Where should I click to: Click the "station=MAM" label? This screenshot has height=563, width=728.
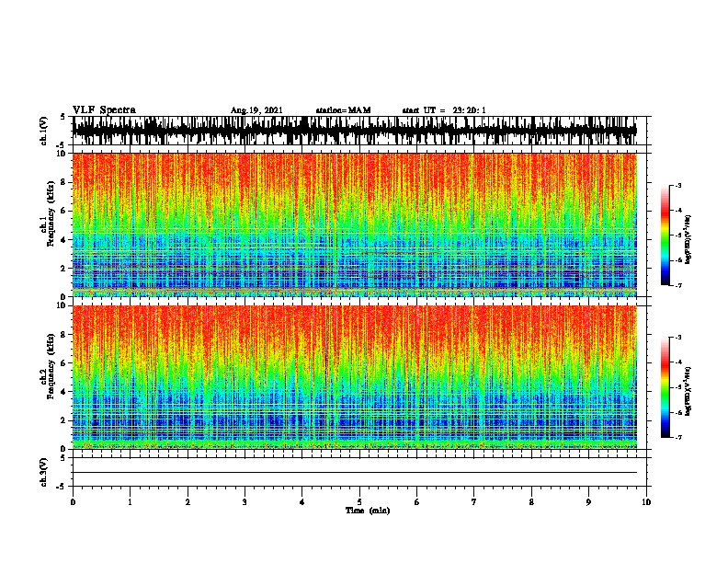tap(343, 110)
